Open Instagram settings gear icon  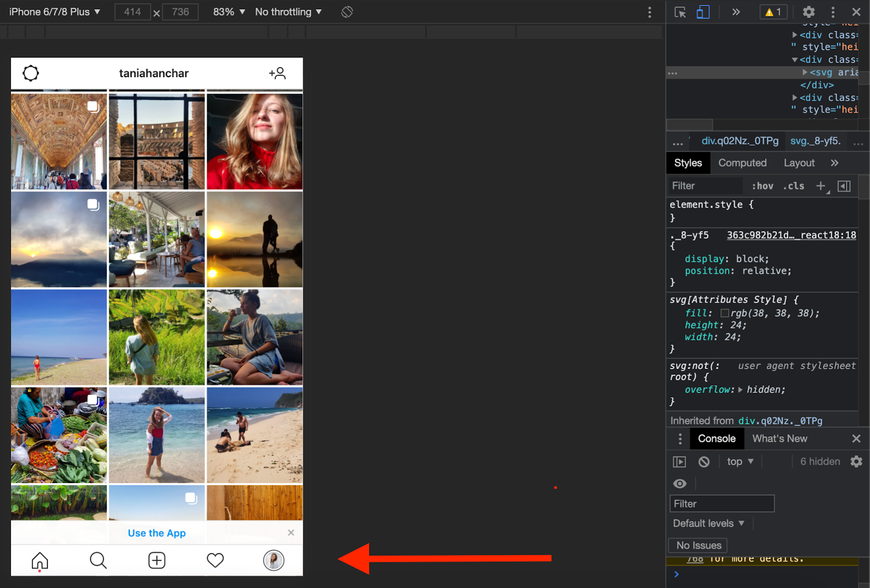tap(31, 73)
